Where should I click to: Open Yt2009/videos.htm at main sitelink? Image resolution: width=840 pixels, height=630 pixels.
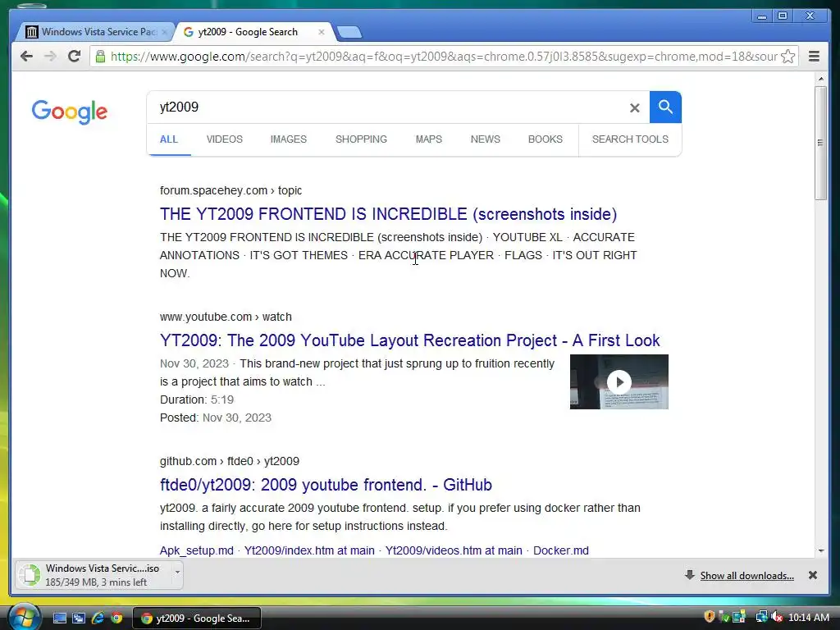[x=454, y=550]
